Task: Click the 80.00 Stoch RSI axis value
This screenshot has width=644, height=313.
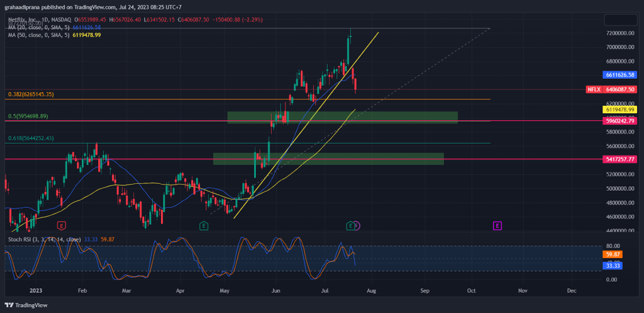Action: coord(612,246)
